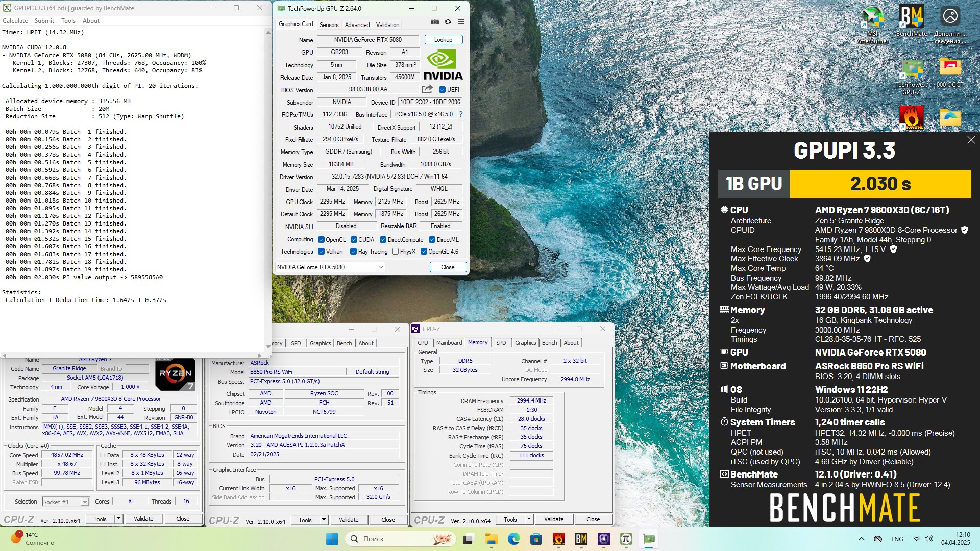Open the Socket #1 selection dropdown in CPU-Z
This screenshot has width=980, height=551.
[65, 502]
